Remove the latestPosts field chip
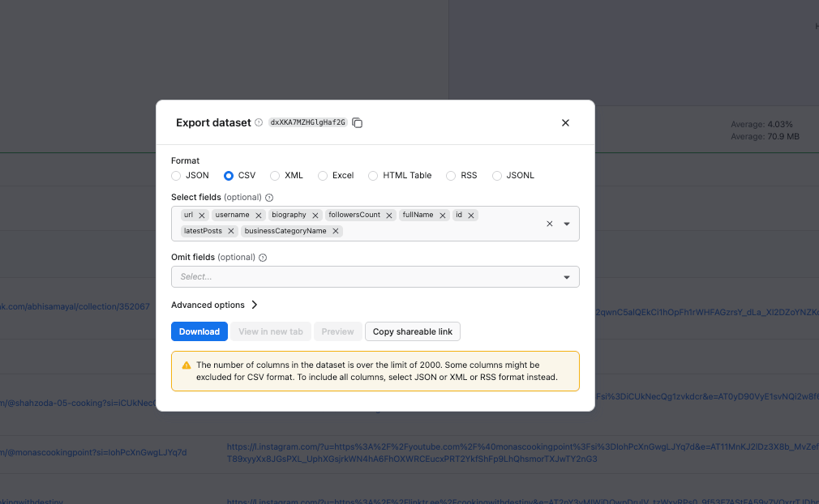The image size is (819, 504). tap(230, 230)
